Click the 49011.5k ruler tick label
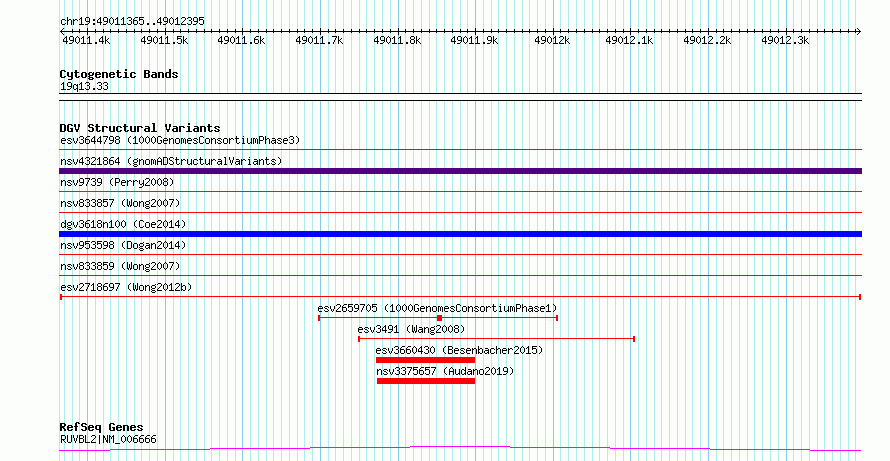This screenshot has height=461, width=890. point(163,40)
